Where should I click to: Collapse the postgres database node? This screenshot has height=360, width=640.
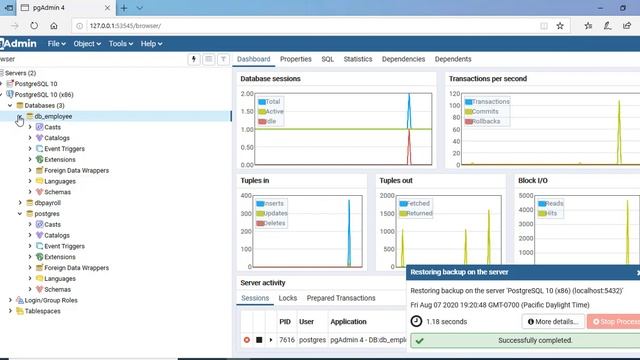point(20,213)
